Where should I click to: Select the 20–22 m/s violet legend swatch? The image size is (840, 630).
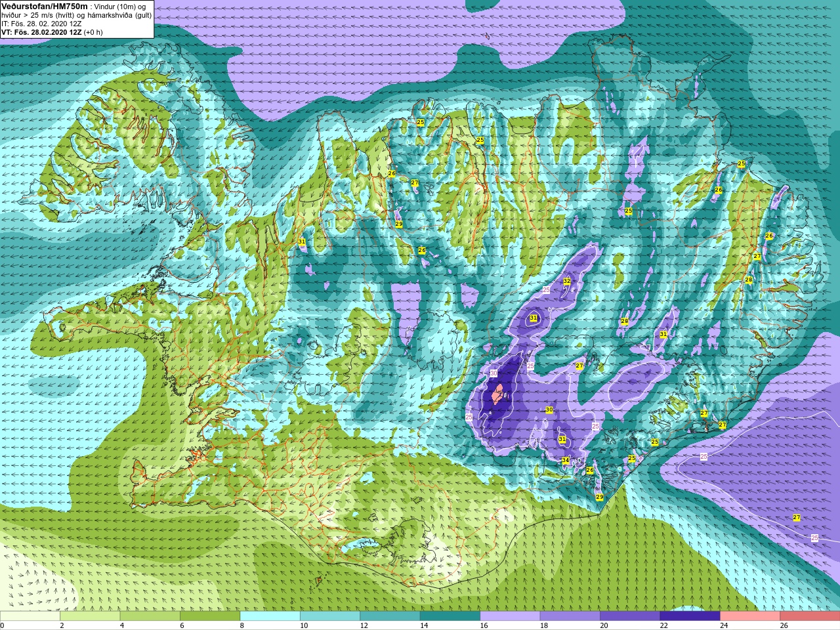pyautogui.click(x=630, y=616)
